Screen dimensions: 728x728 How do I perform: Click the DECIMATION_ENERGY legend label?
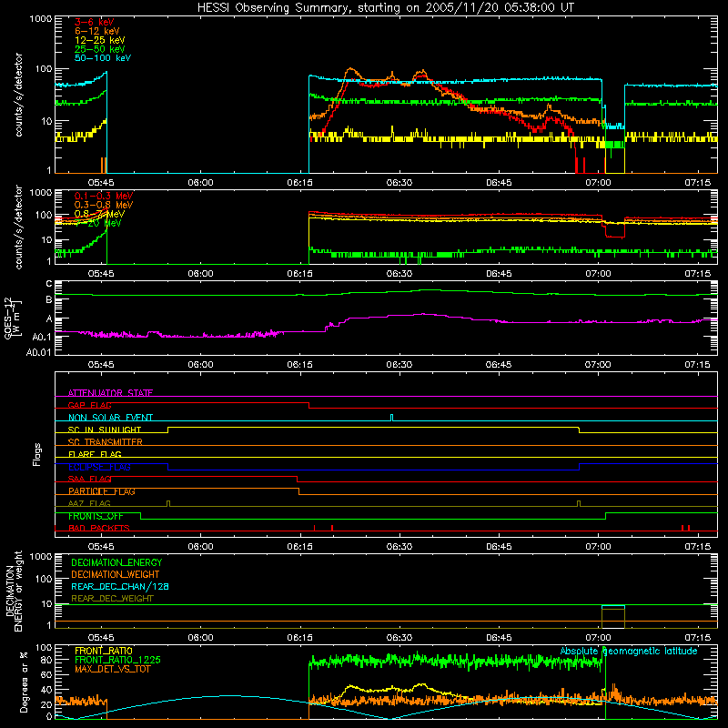pyautogui.click(x=116, y=562)
